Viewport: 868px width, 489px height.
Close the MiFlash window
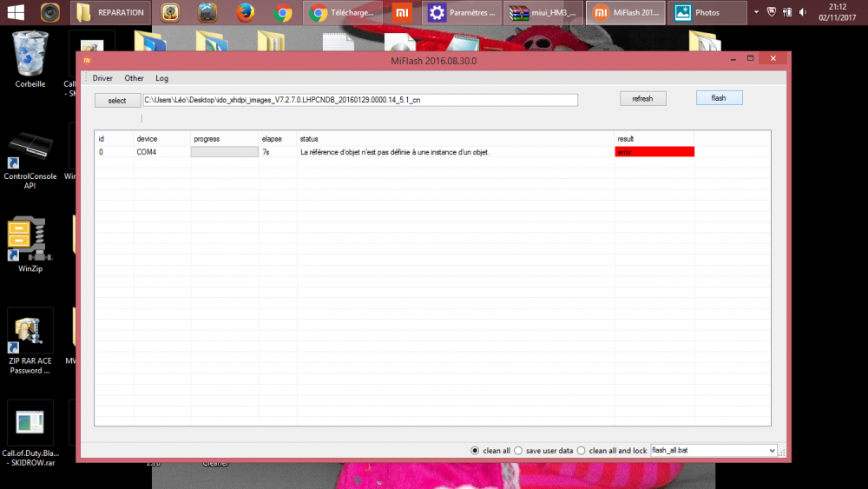[773, 58]
